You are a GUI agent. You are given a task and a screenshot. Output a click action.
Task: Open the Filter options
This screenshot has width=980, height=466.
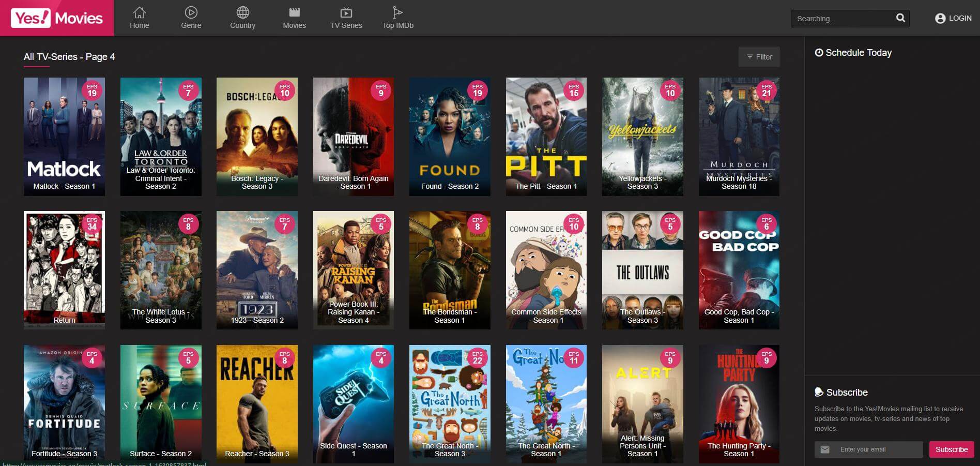pyautogui.click(x=759, y=57)
